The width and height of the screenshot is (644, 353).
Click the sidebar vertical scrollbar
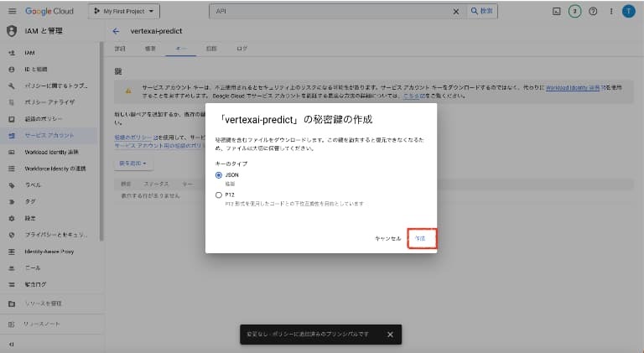coord(101,141)
